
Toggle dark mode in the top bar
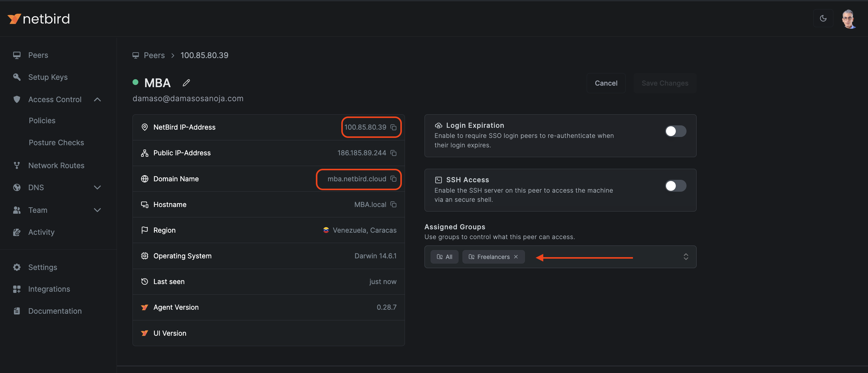pos(823,19)
